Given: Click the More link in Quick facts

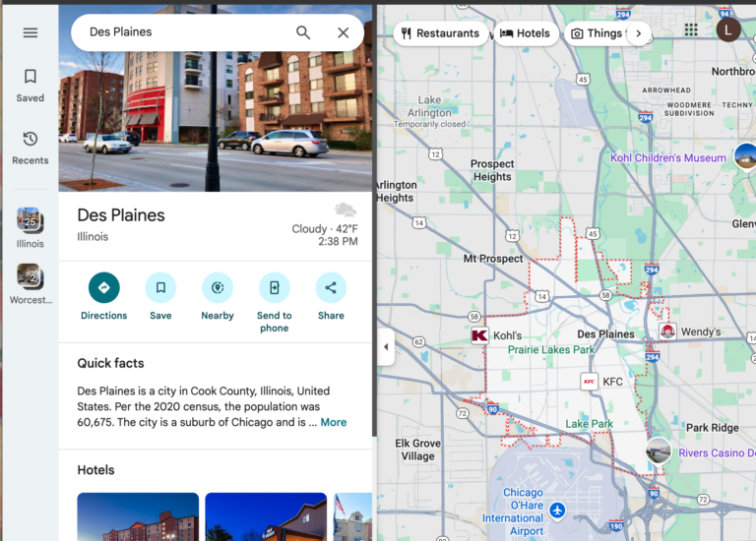Looking at the screenshot, I should [333, 422].
